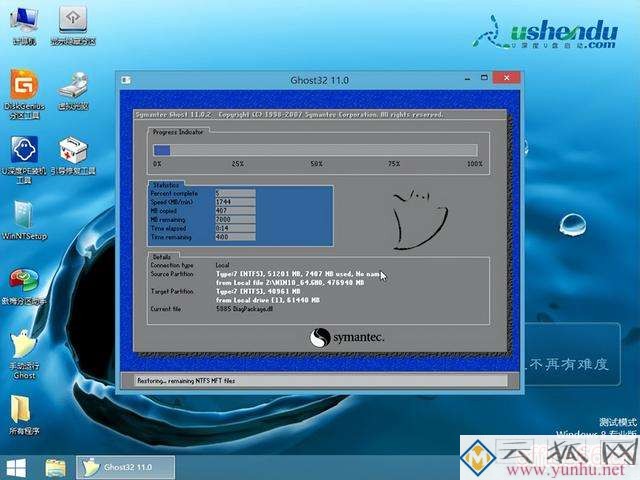The image size is (640, 480).
Task: Open the 计算机 computer desktop icon
Action: pos(24,24)
